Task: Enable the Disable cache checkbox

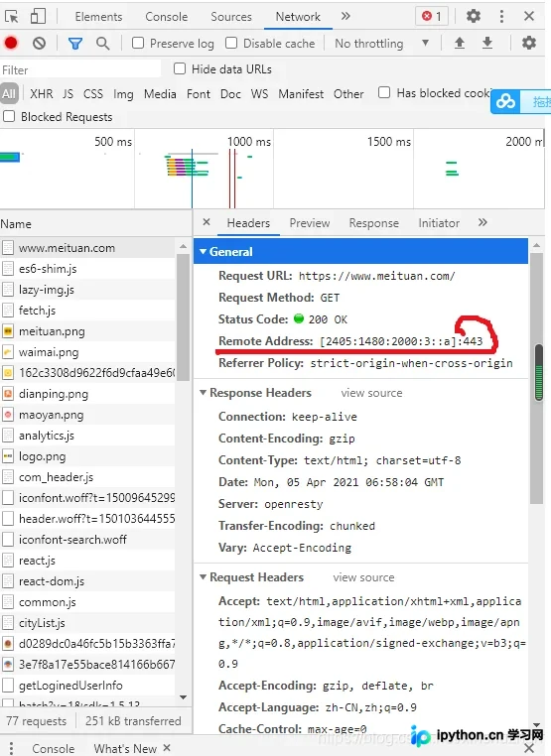Action: (231, 43)
